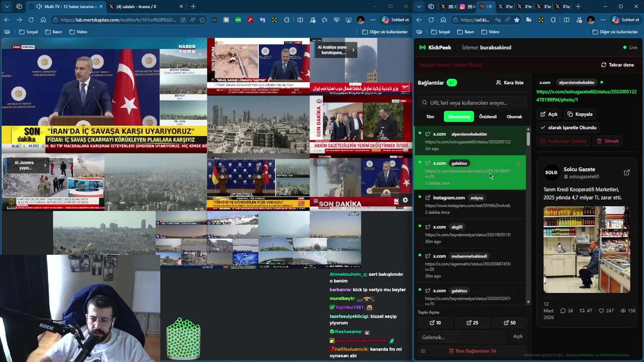Screen dimensions: 644x362
Task: Open the Sosyal bookmarks folder in the left window
Action: [28, 32]
